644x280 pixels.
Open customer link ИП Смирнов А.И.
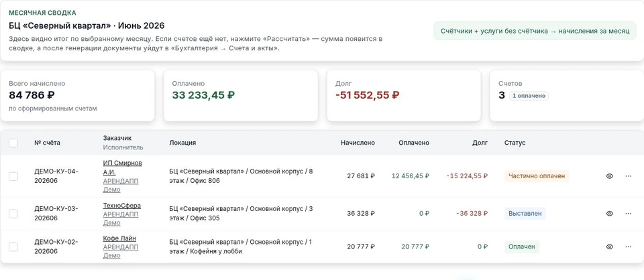coord(122,167)
